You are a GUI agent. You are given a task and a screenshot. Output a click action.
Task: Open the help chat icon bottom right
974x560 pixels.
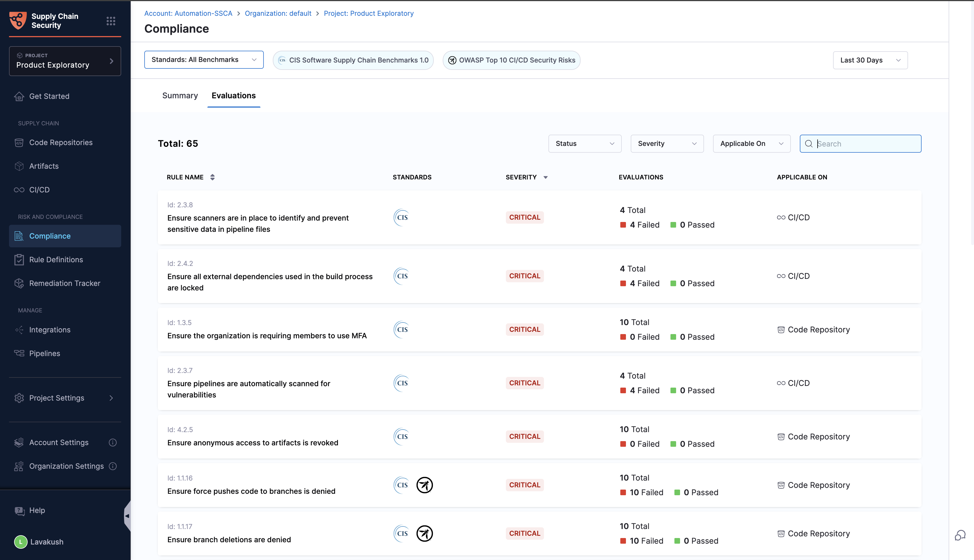click(960, 535)
